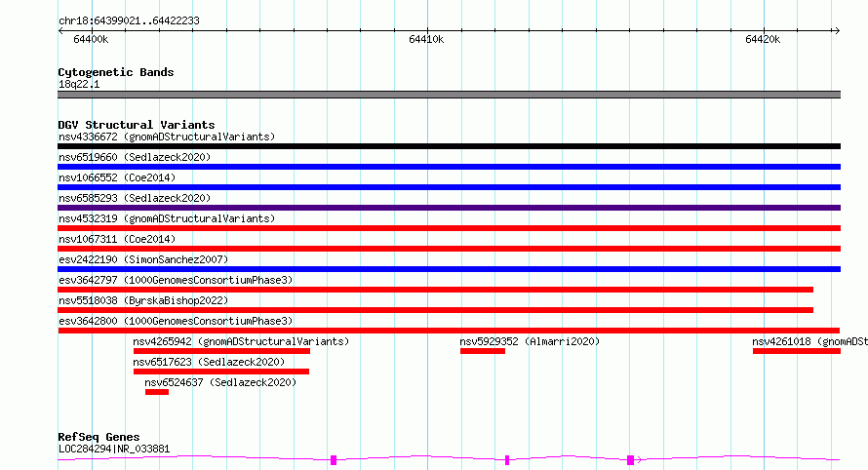This screenshot has height=470, width=868.
Task: Click the red bar under nsv5518038
Action: click(x=436, y=310)
